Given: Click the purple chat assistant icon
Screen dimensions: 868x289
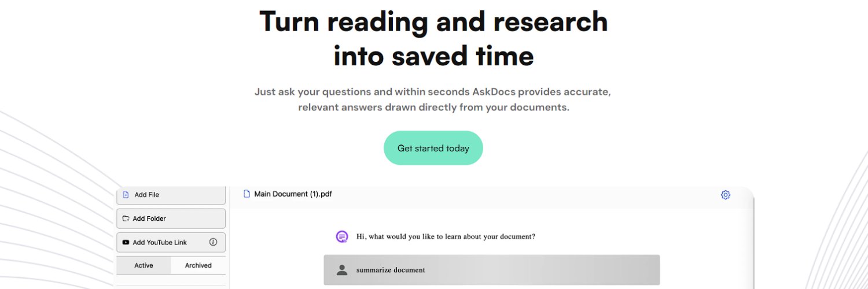Looking at the screenshot, I should [342, 236].
